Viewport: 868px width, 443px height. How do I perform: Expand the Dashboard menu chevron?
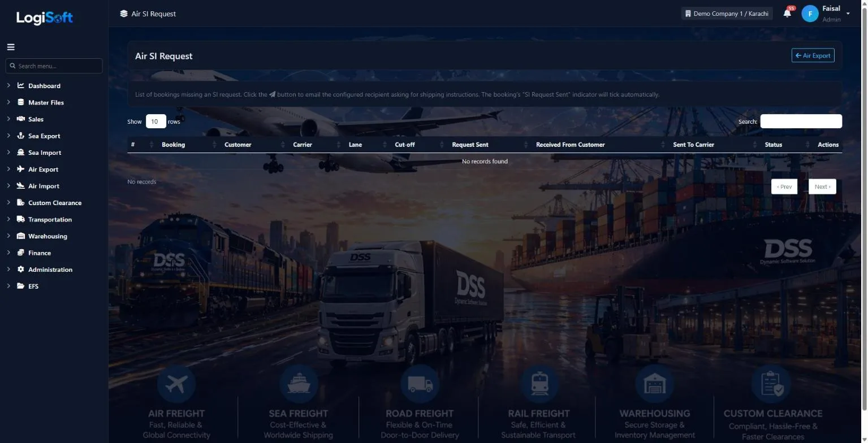tap(8, 86)
